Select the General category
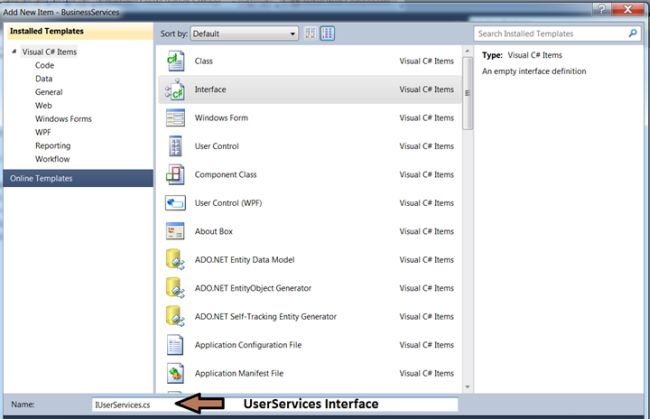650x419 pixels. [x=49, y=92]
